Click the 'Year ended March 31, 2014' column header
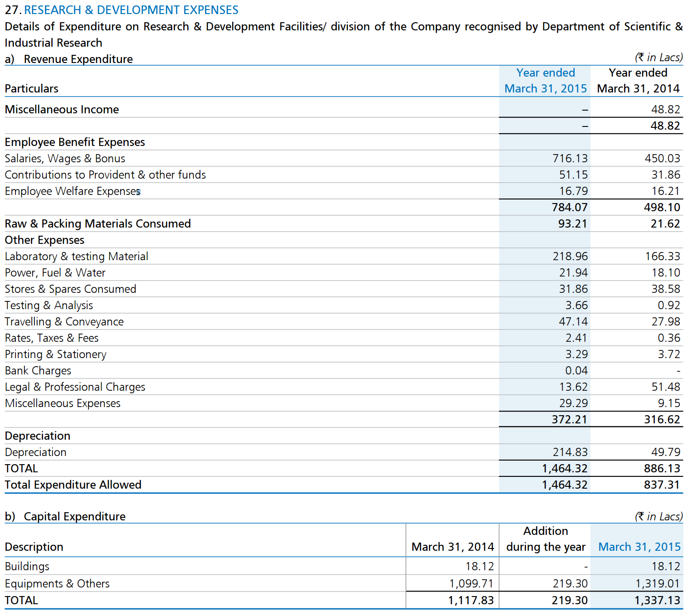This screenshot has width=692, height=616. 638,81
